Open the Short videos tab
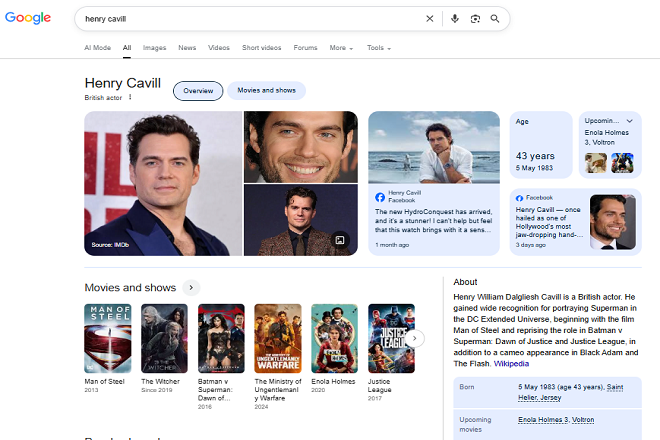Screen dimensions: 660x440 [x=261, y=48]
